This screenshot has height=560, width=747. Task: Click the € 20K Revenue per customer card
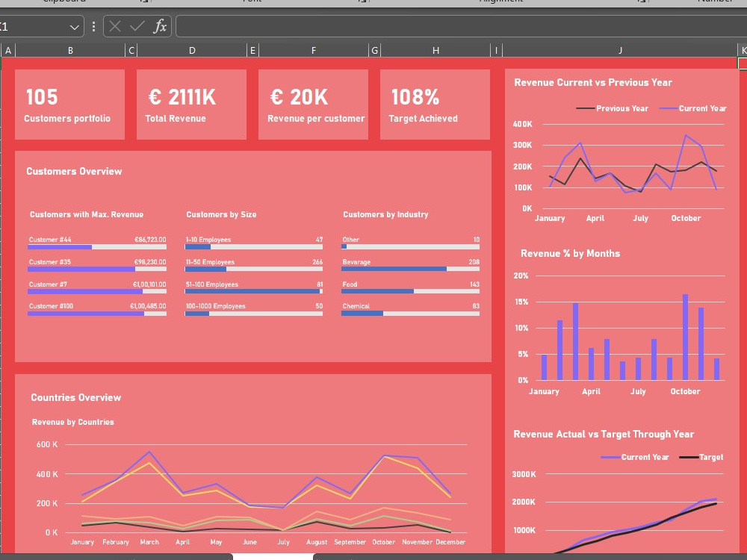click(313, 105)
